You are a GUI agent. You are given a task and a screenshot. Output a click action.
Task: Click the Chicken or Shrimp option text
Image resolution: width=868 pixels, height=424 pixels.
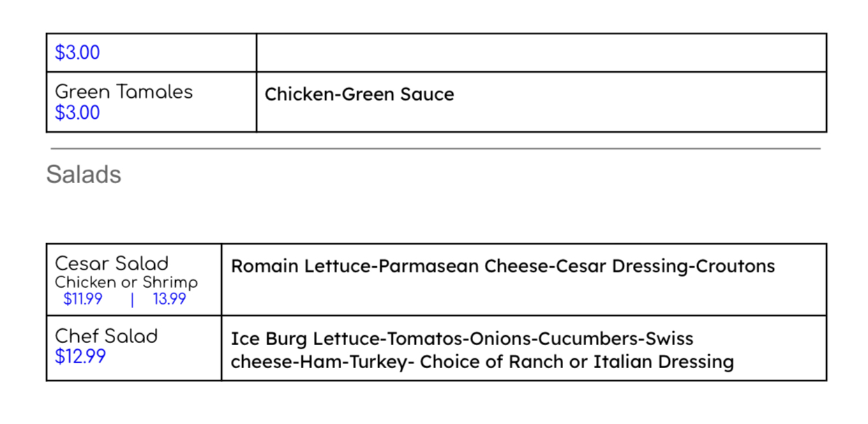(x=126, y=282)
